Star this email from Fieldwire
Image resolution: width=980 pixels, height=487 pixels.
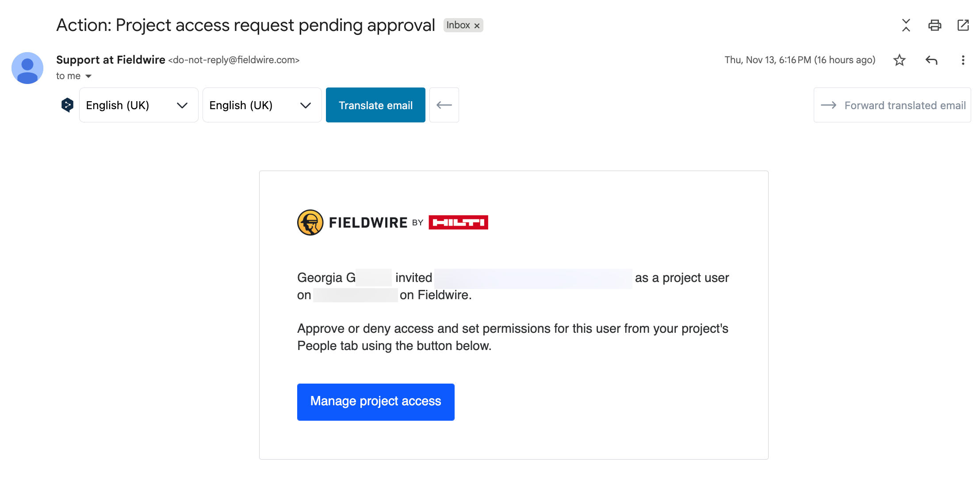[x=900, y=60]
